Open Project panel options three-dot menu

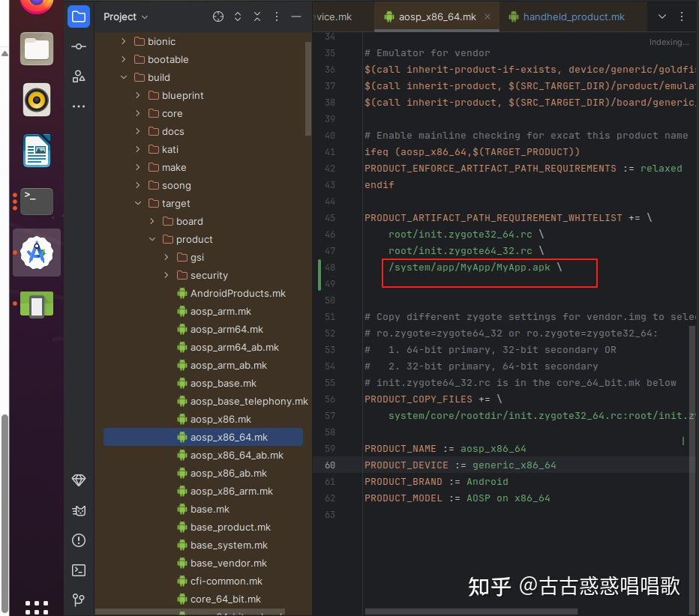277,17
